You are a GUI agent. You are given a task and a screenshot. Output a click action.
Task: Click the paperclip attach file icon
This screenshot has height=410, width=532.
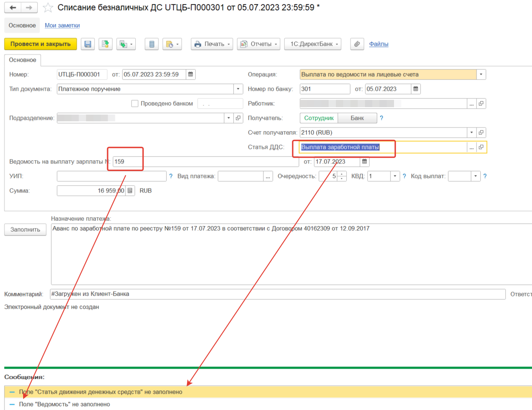coord(357,44)
